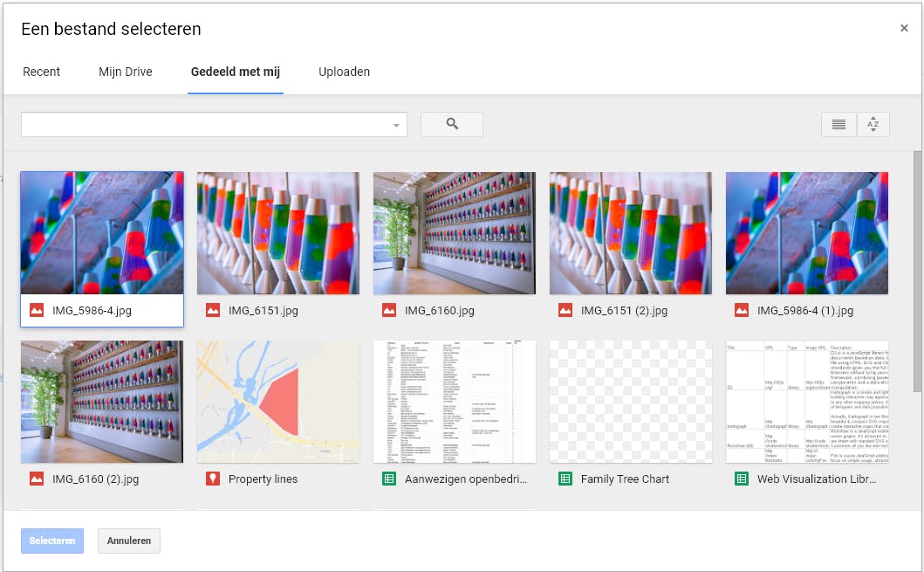The height and width of the screenshot is (572, 924).
Task: Click the Aanwezigen openbedri label
Action: point(466,479)
